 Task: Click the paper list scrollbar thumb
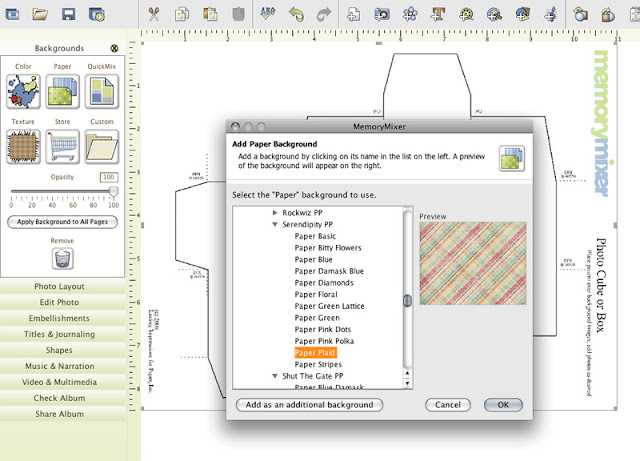click(x=407, y=301)
